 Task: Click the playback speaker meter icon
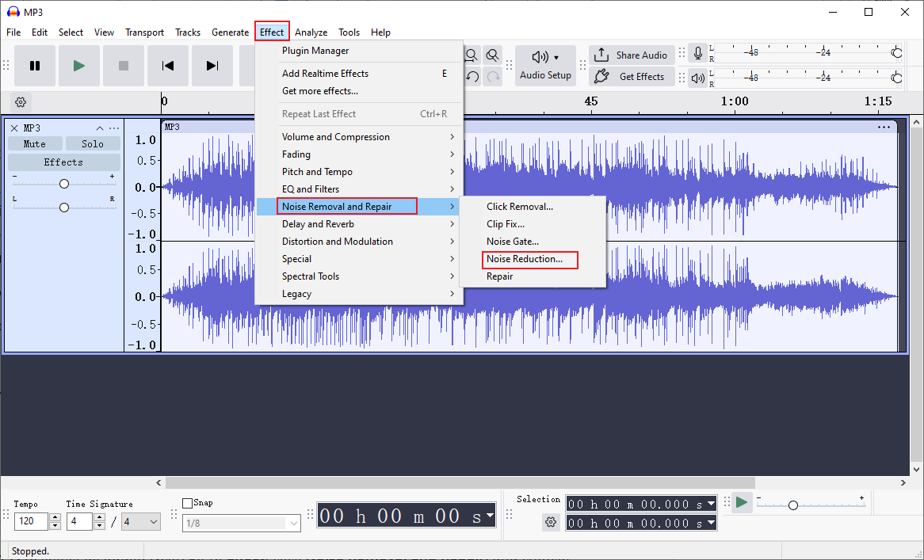click(x=697, y=77)
